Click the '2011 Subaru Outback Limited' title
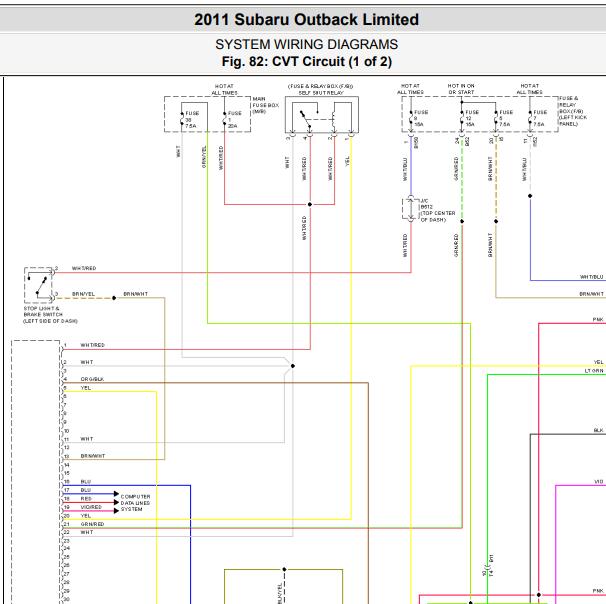This screenshot has height=604, width=606. pyautogui.click(x=306, y=19)
